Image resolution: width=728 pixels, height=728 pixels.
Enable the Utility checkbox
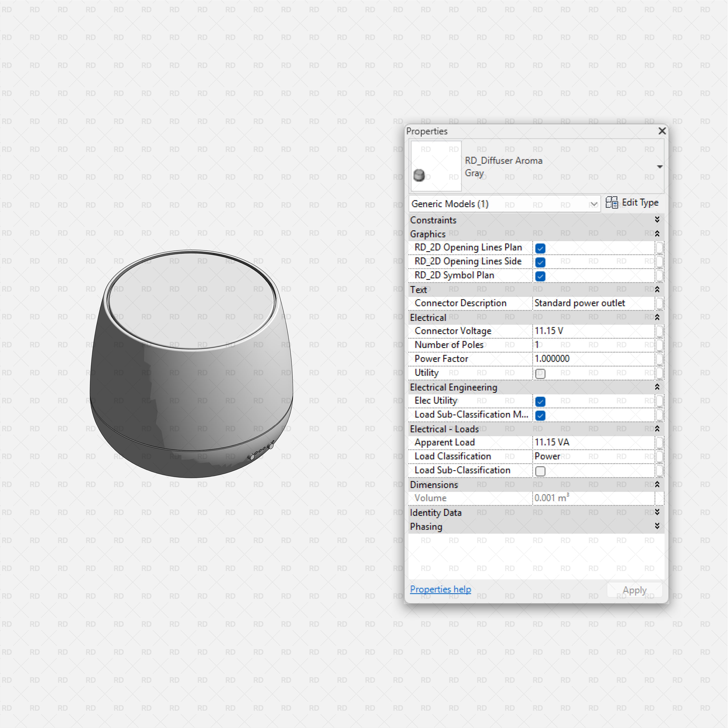540,373
